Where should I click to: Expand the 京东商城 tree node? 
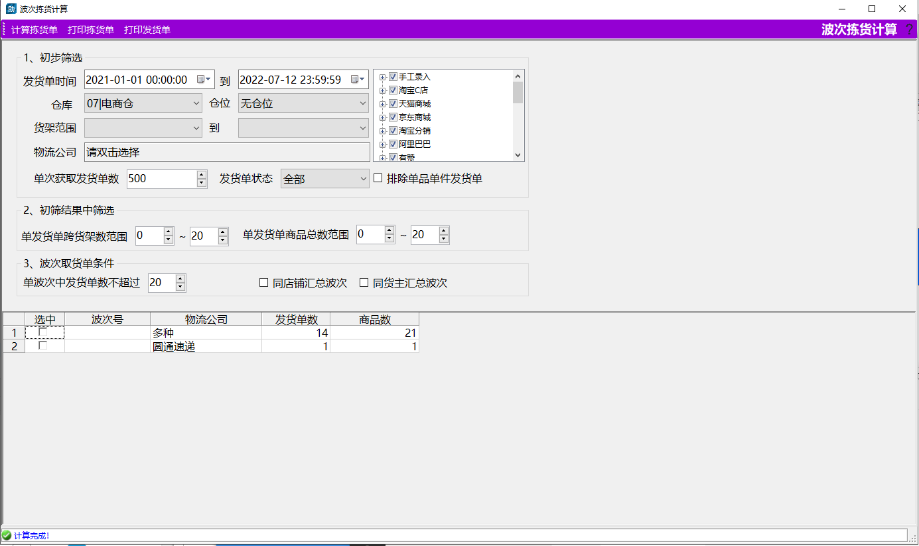pyautogui.click(x=382, y=117)
